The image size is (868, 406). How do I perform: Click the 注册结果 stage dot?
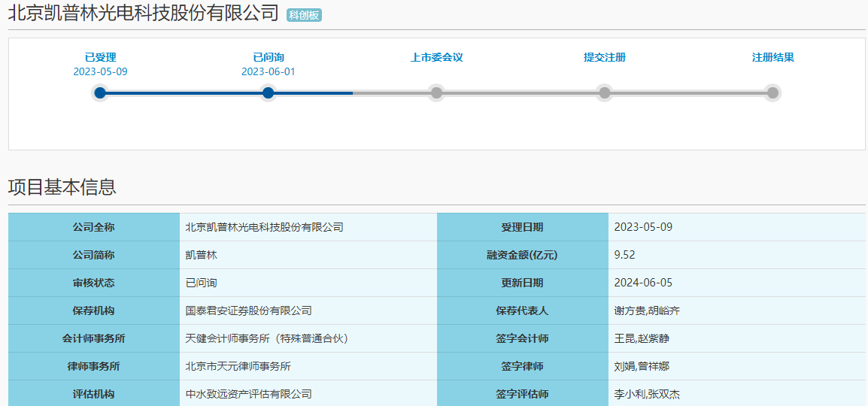pos(772,92)
